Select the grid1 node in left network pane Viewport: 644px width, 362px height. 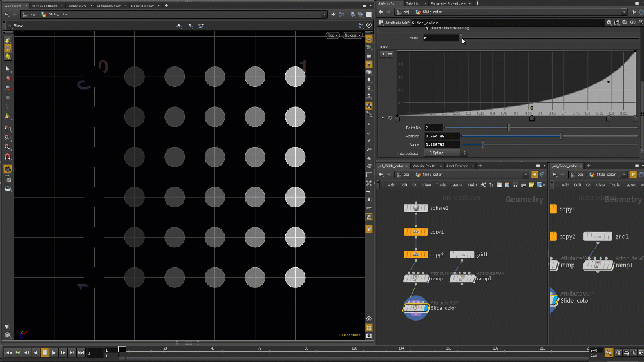pyautogui.click(x=462, y=254)
